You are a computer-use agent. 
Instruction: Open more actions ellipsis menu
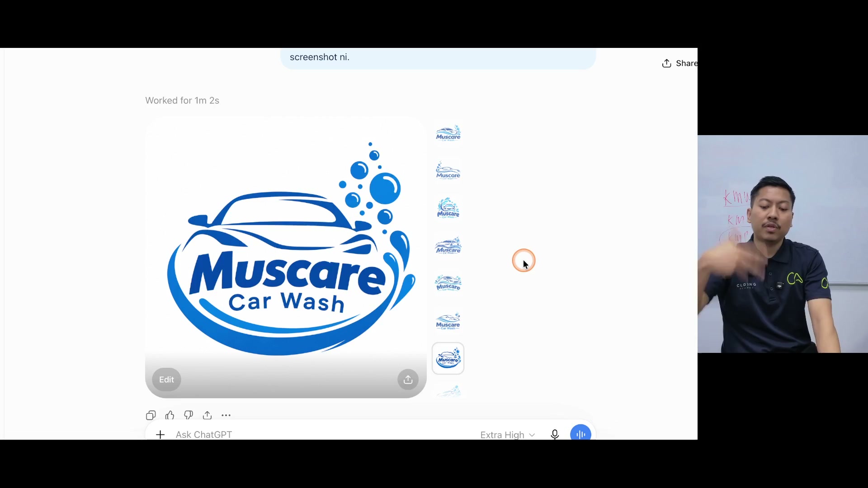(226, 415)
